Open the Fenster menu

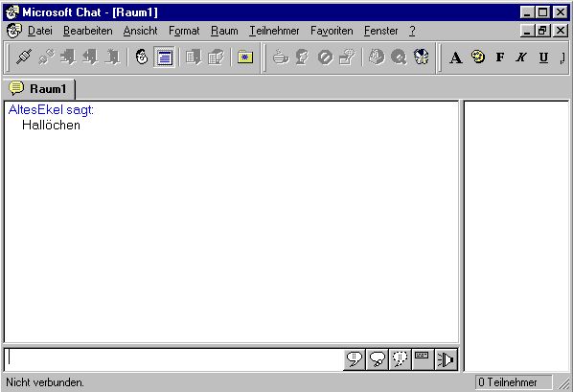click(380, 31)
